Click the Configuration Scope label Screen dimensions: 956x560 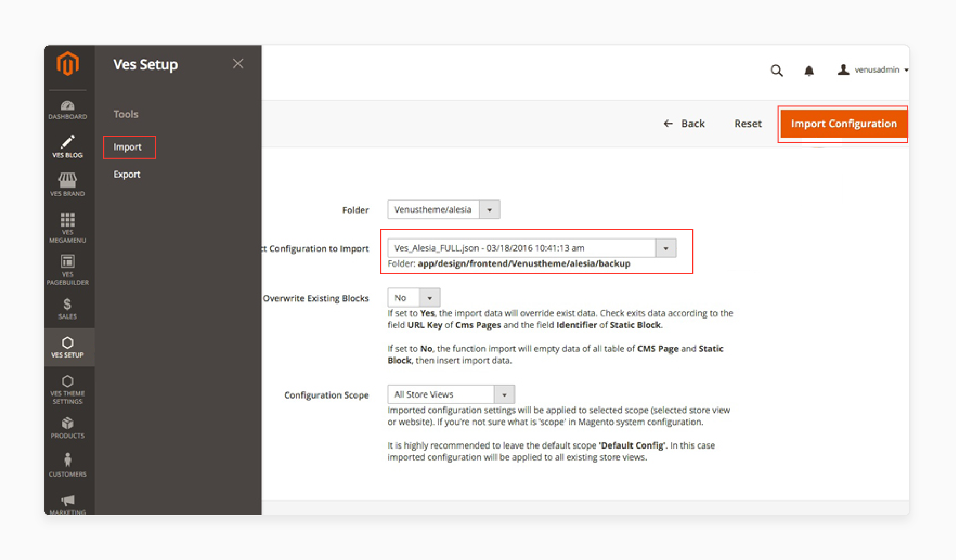(x=326, y=395)
